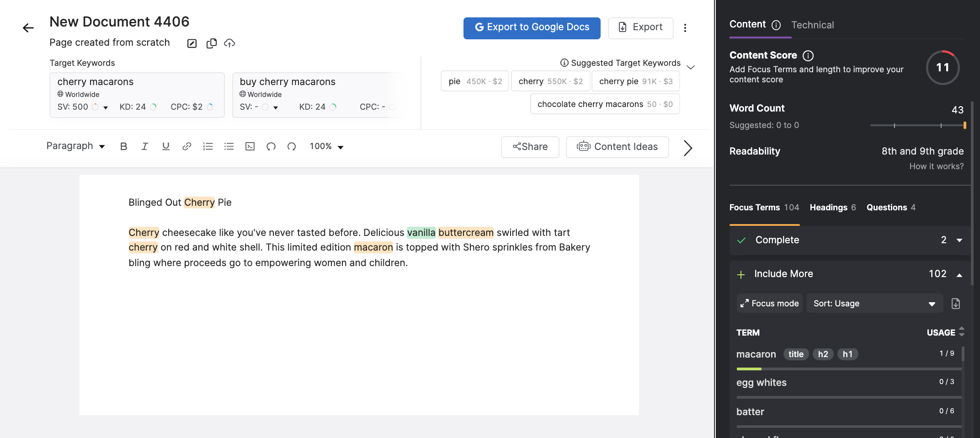The height and width of the screenshot is (438, 980).
Task: Open the three-dot options menu
Action: click(x=685, y=27)
